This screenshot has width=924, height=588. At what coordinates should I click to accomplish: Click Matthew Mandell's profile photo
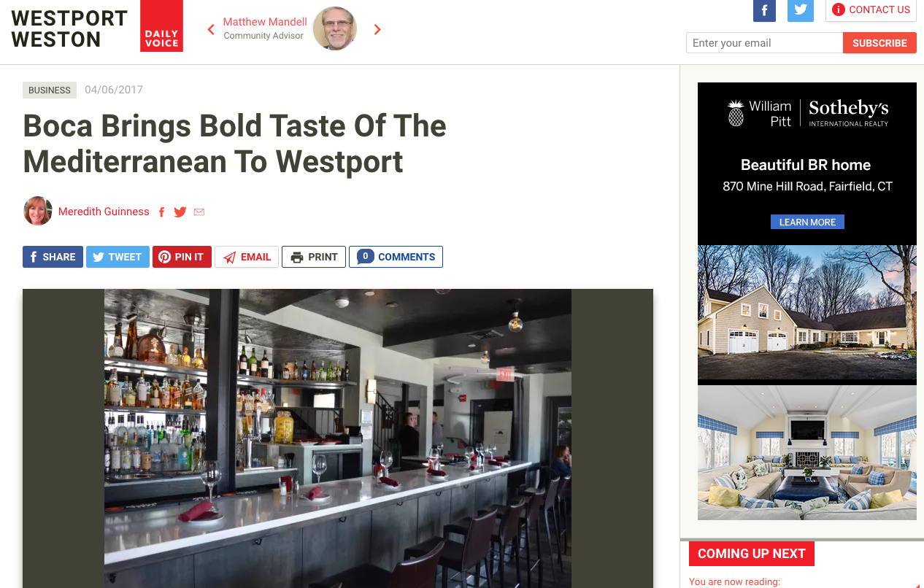pos(335,29)
